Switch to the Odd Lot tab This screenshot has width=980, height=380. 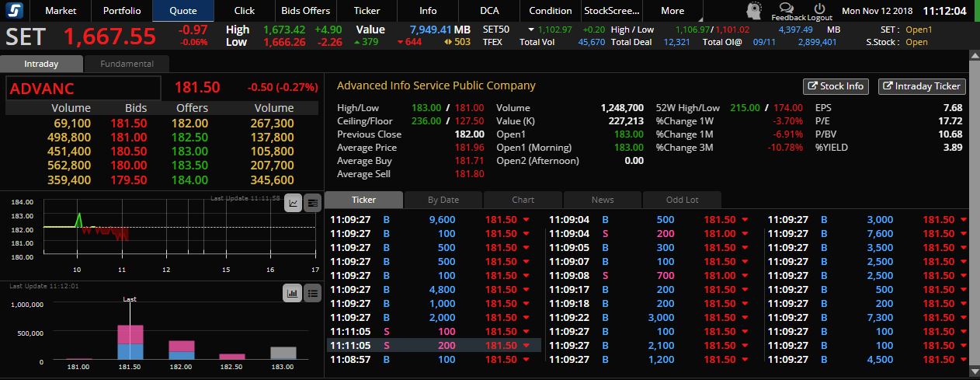pyautogui.click(x=682, y=200)
